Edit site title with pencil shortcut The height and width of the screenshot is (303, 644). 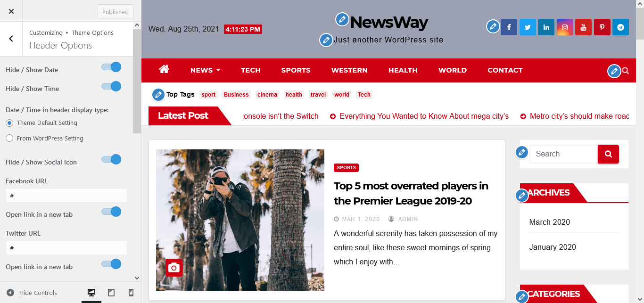pyautogui.click(x=342, y=20)
